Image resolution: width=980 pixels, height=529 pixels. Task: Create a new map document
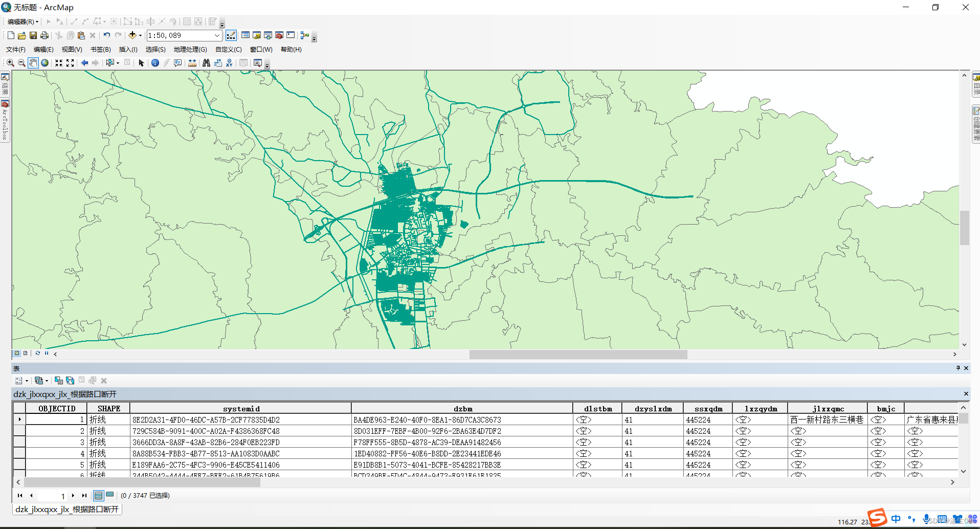point(10,35)
